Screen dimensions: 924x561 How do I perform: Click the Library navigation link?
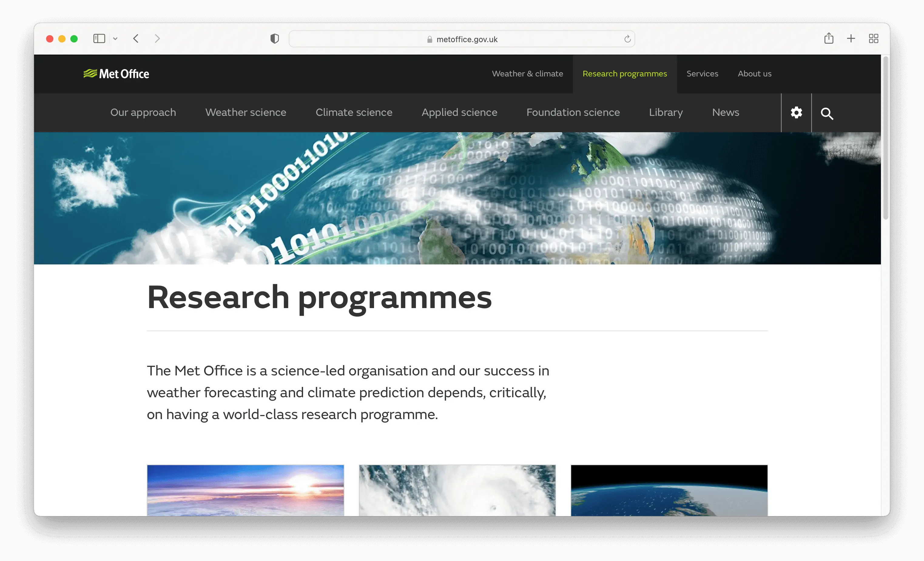[666, 112]
